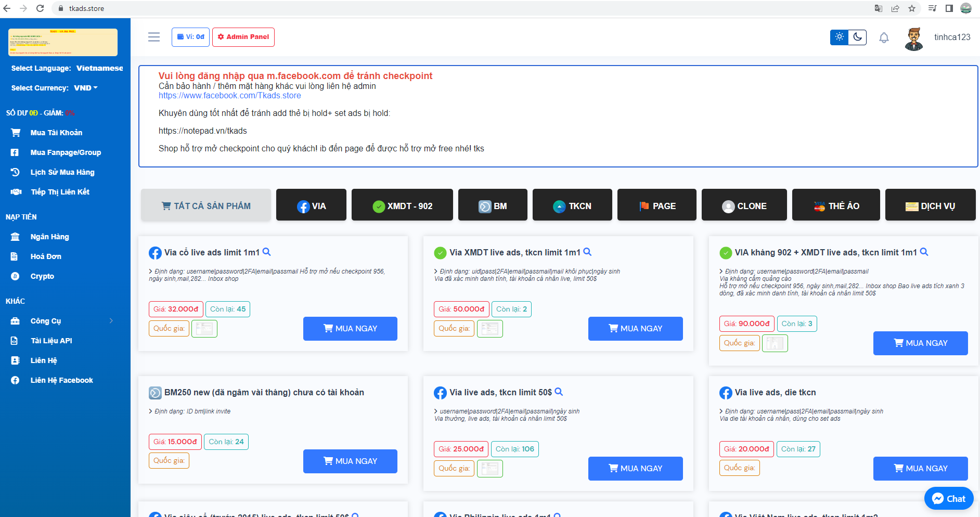
Task: Click the country flag on Via XMDT card
Action: 490,329
